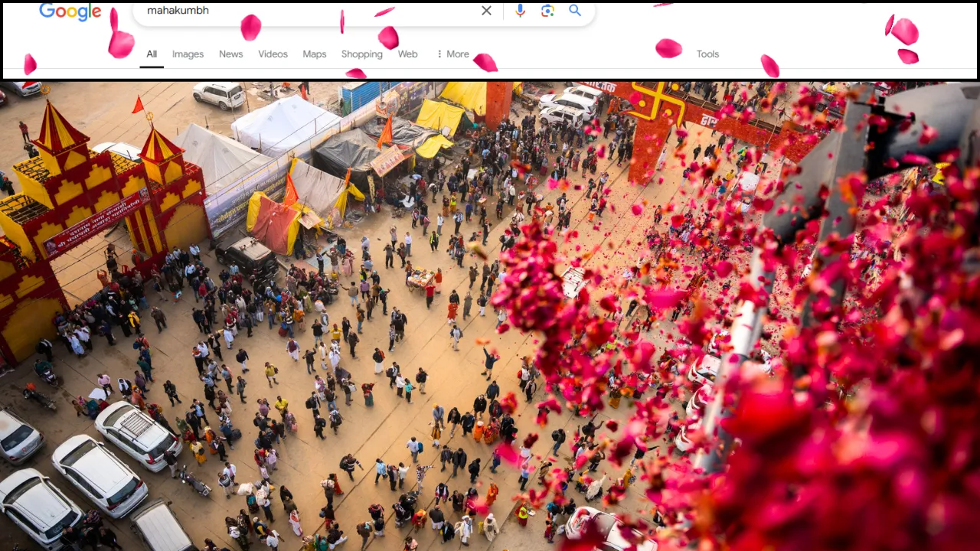Open the News tab

point(230,54)
